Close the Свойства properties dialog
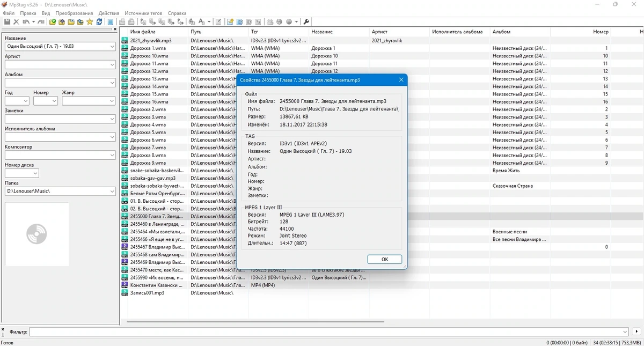 click(401, 80)
